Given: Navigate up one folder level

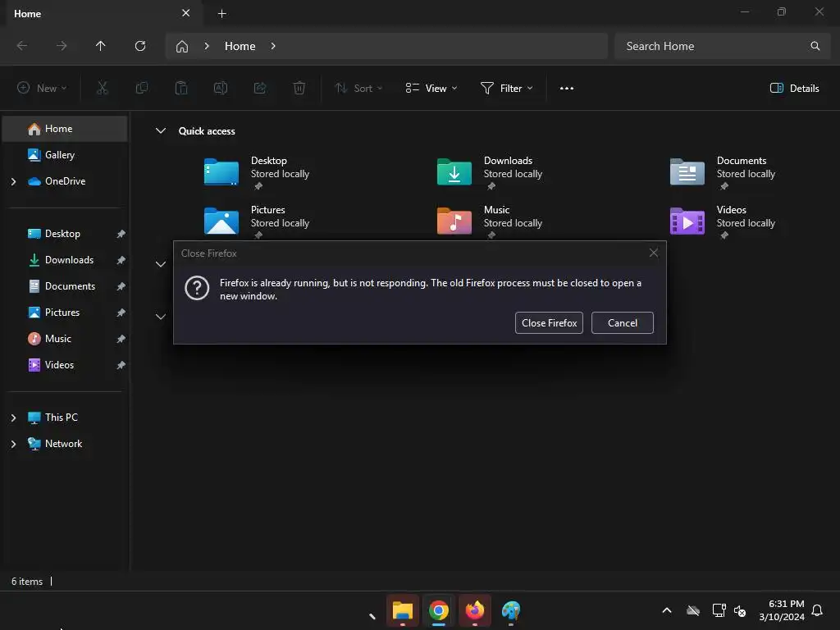Looking at the screenshot, I should [x=100, y=46].
